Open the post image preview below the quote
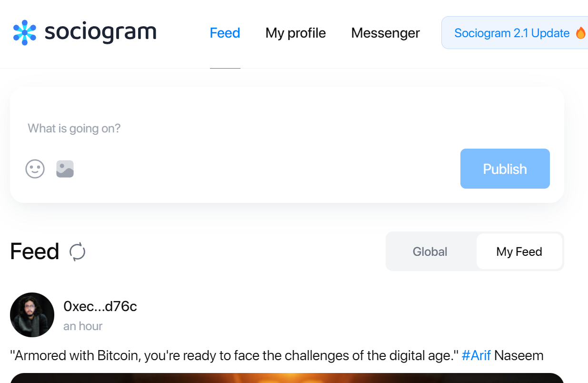Screen dimensions: 588x383 tap(287, 378)
